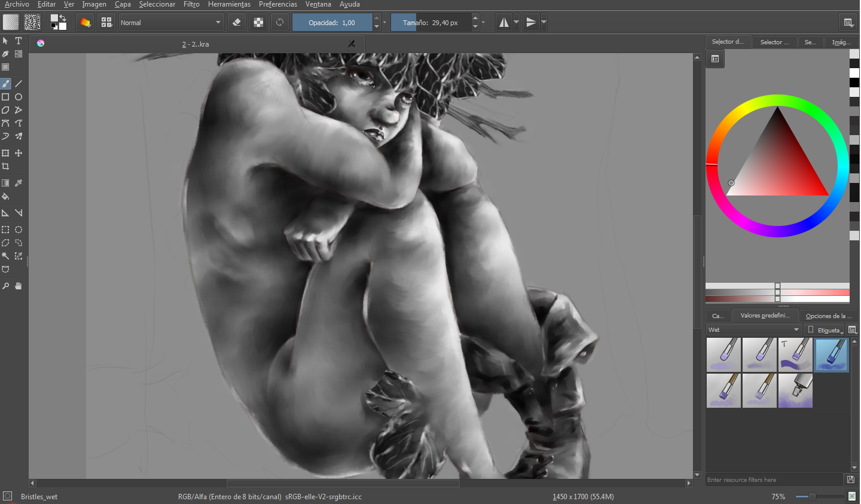Choose the Fill bucket tool
Image resolution: width=861 pixels, height=504 pixels.
pyautogui.click(x=5, y=196)
